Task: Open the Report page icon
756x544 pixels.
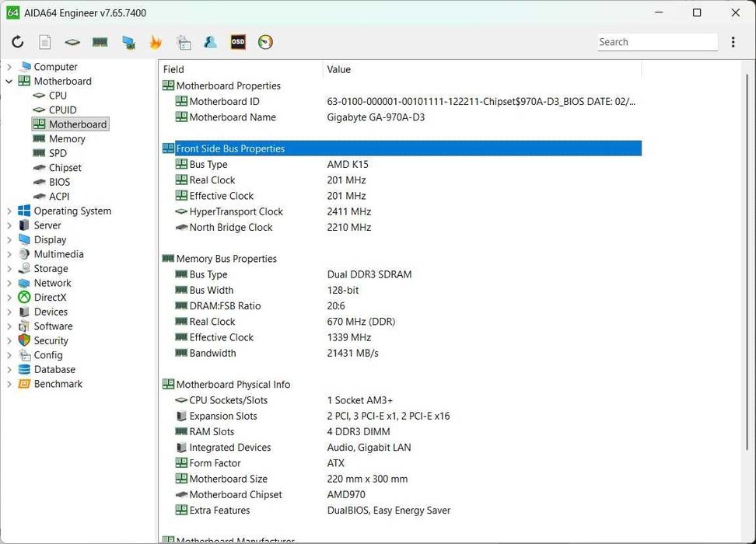Action: pyautogui.click(x=45, y=42)
